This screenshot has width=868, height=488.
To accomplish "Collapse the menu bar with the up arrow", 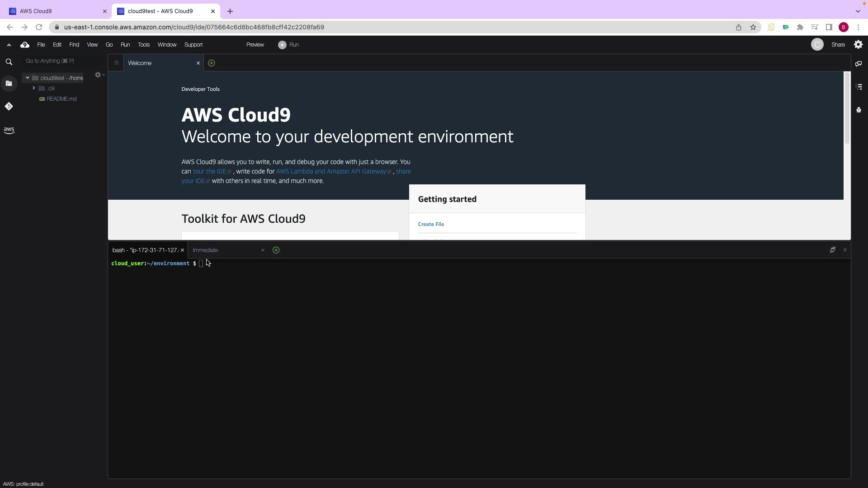I will pyautogui.click(x=9, y=45).
